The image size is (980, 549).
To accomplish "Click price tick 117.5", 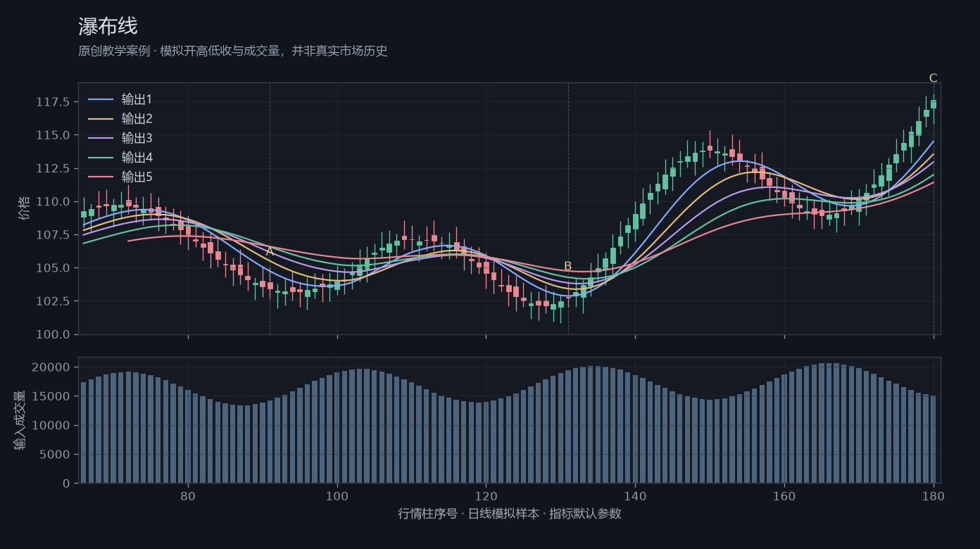I will [53, 102].
